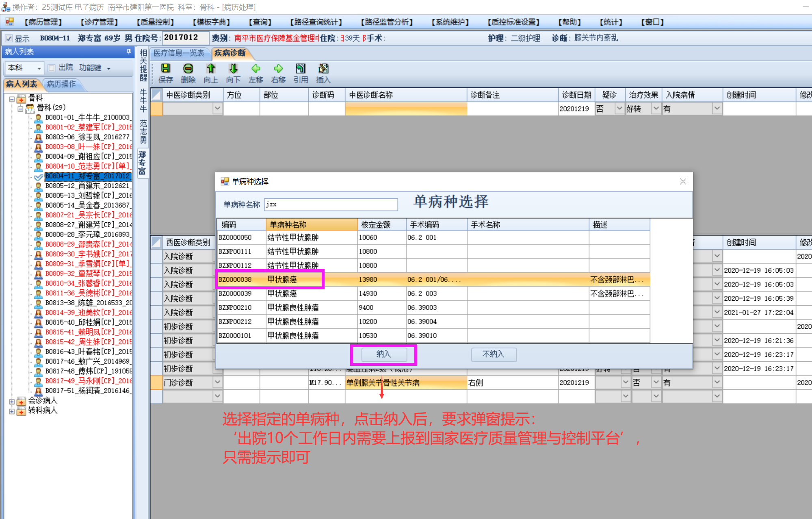Pin the 病人列表 panel with pushpin icon

click(x=129, y=52)
